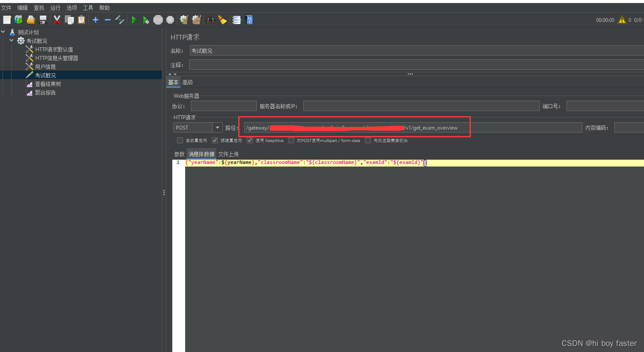Switch to the 参数 tab

[179, 154]
